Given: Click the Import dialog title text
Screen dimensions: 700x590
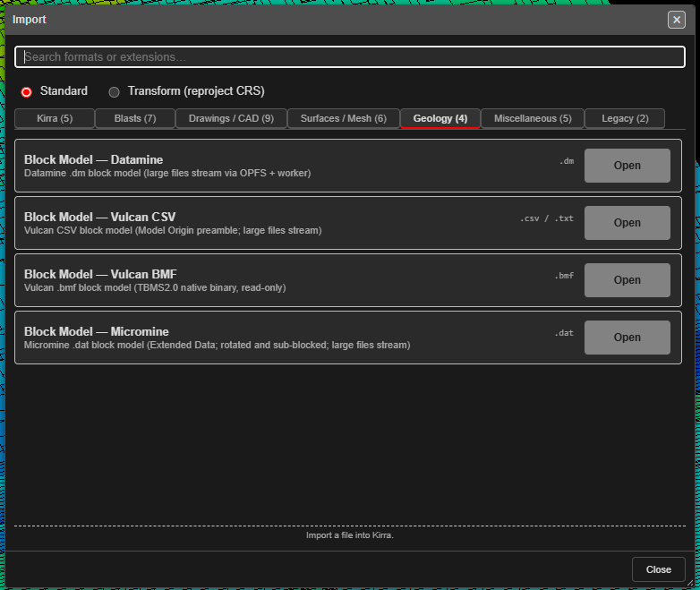Looking at the screenshot, I should point(29,20).
